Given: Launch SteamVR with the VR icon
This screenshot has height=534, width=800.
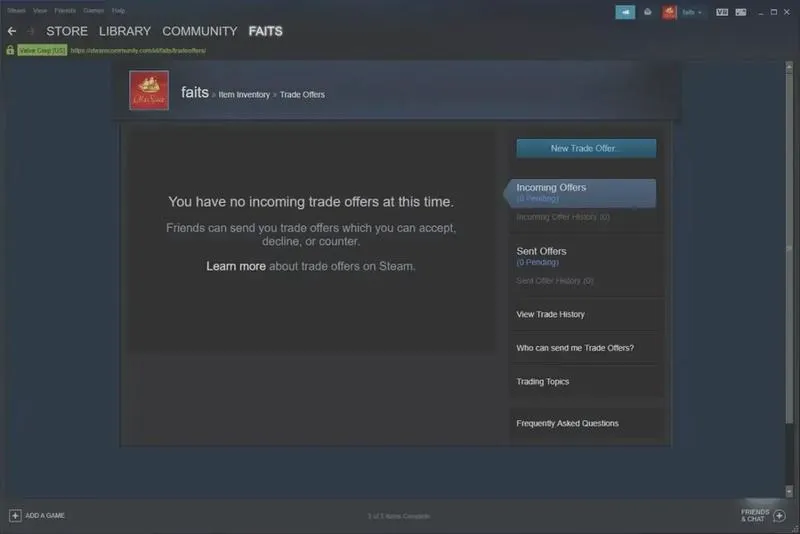Looking at the screenshot, I should point(721,12).
